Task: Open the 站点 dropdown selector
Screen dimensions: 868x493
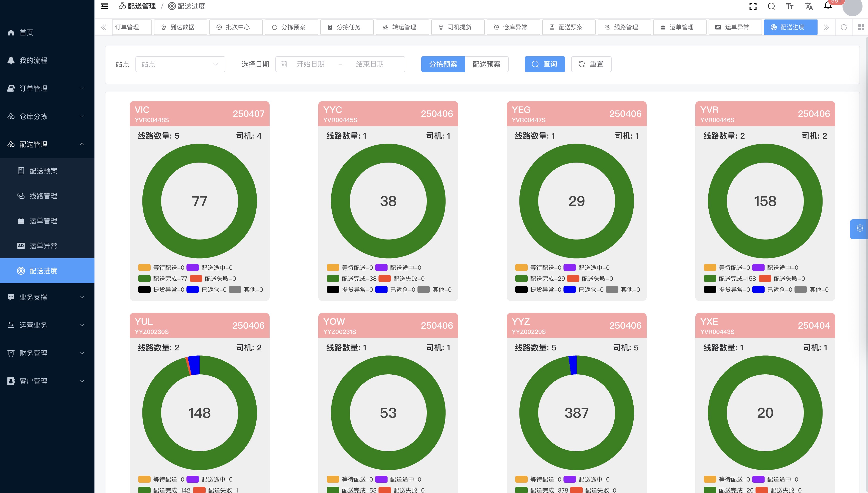Action: (x=180, y=64)
